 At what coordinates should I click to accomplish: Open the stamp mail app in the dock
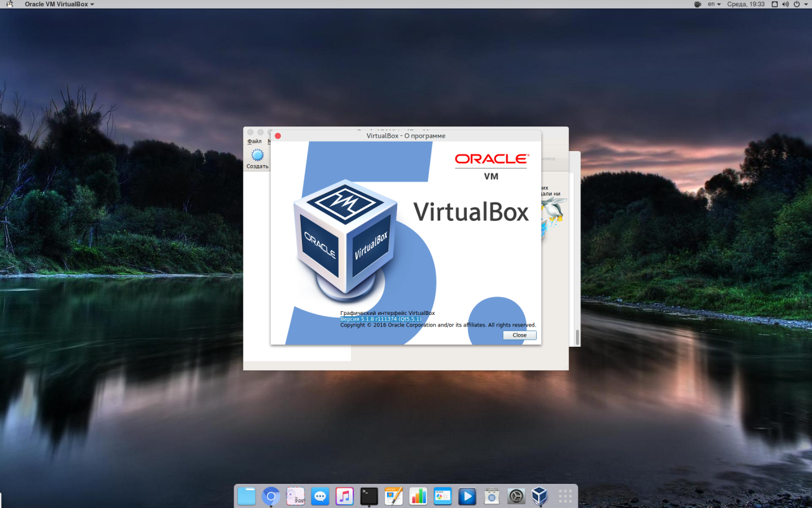click(x=295, y=496)
